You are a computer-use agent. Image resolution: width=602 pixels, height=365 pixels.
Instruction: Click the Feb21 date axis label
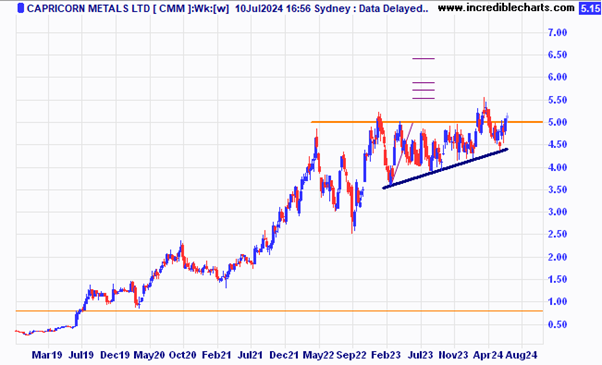pos(217,355)
